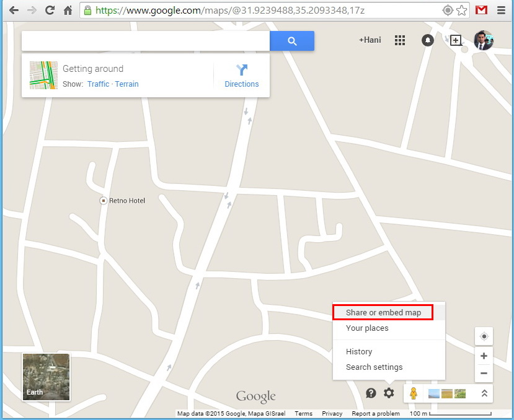Zoom in on the map
Viewport: 514px width, 420px height.
[x=484, y=356]
